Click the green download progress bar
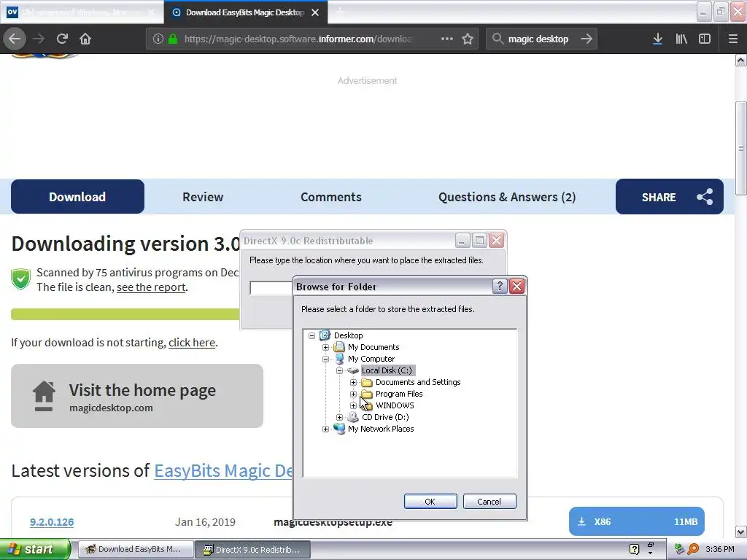The height and width of the screenshot is (560, 747). coord(125,314)
